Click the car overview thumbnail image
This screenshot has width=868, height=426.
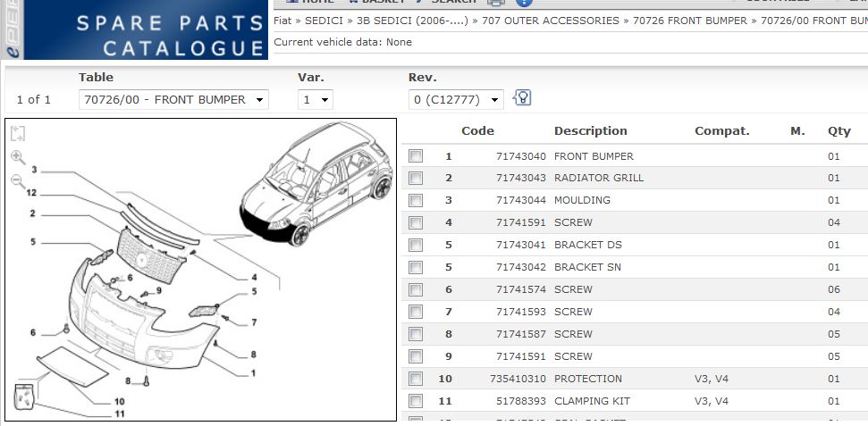[x=316, y=184]
